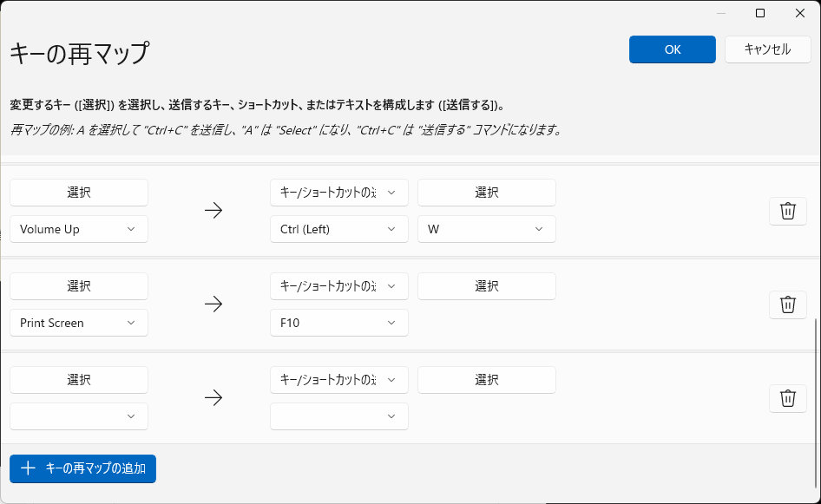Image resolution: width=821 pixels, height=504 pixels.
Task: Expand the W key dropdown
Action: tap(486, 229)
